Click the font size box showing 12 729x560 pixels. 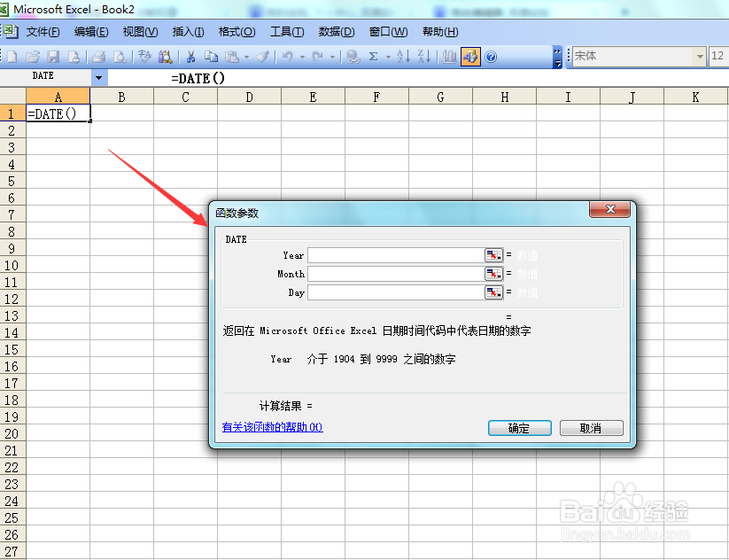tap(718, 57)
